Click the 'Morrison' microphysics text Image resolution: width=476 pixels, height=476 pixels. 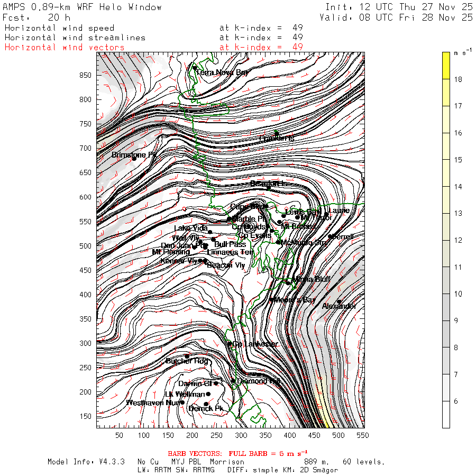pos(227,462)
